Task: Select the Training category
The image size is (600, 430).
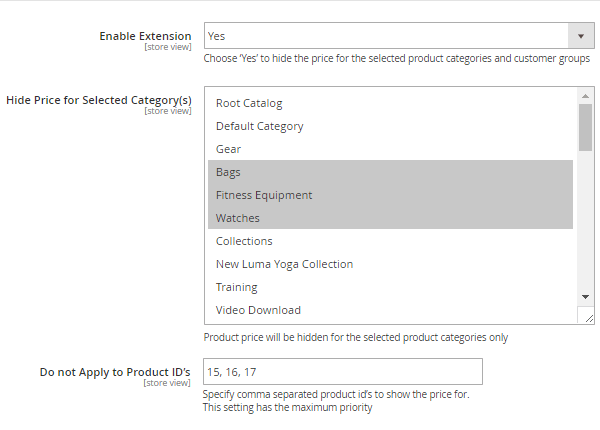Action: pos(236,287)
